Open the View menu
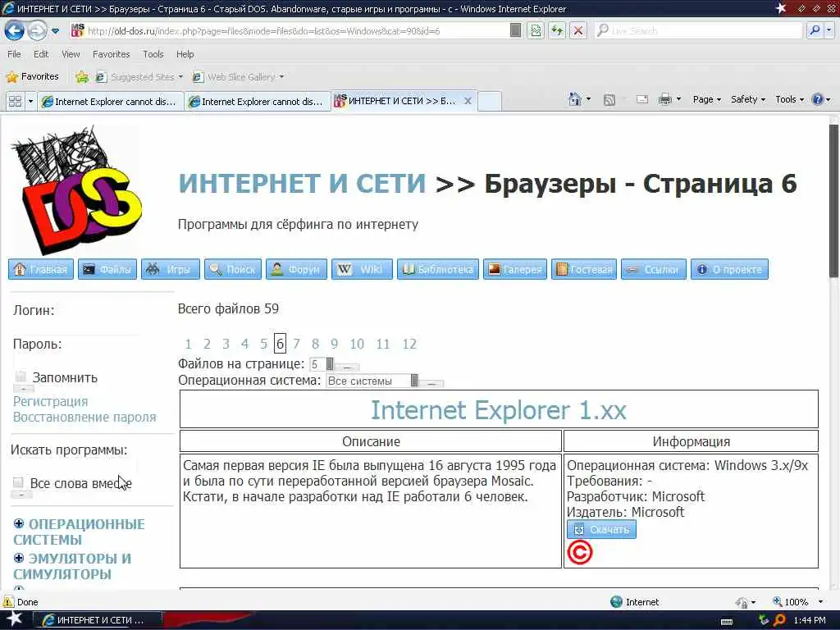Viewport: 840px width, 630px height. click(71, 54)
